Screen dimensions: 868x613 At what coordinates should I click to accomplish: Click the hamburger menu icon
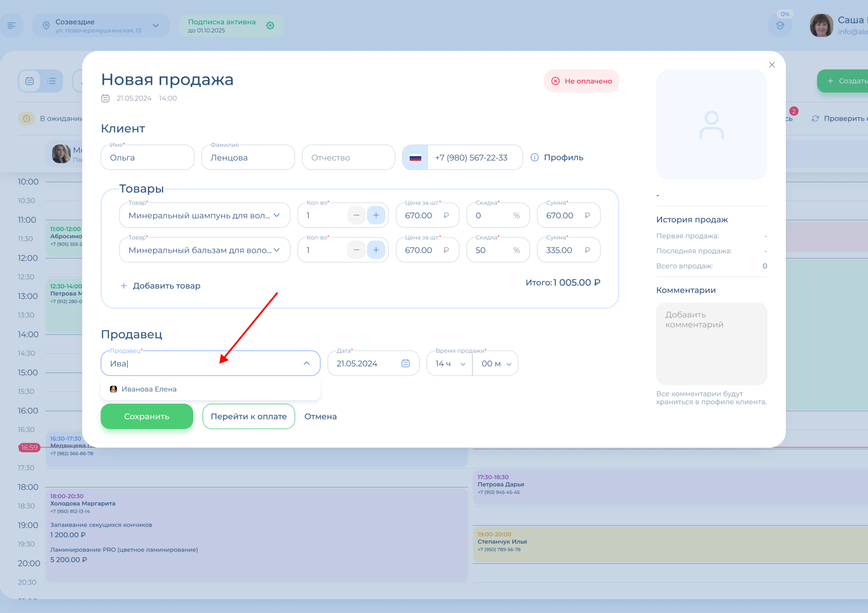pos(11,26)
